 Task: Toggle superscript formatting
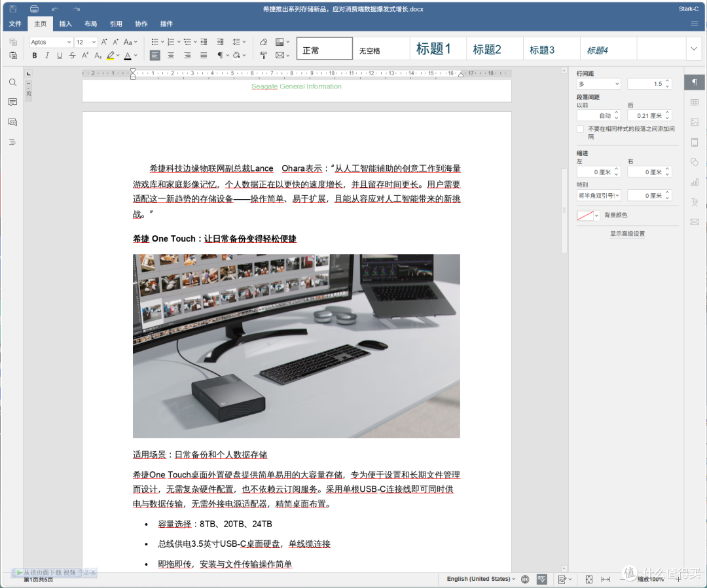pyautogui.click(x=84, y=56)
